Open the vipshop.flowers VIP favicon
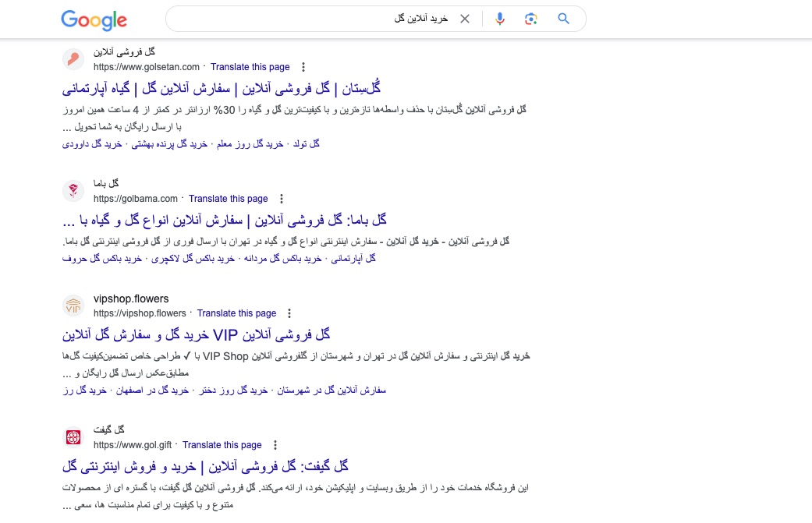Image resolution: width=812 pixels, height=523 pixels. pos(73,306)
